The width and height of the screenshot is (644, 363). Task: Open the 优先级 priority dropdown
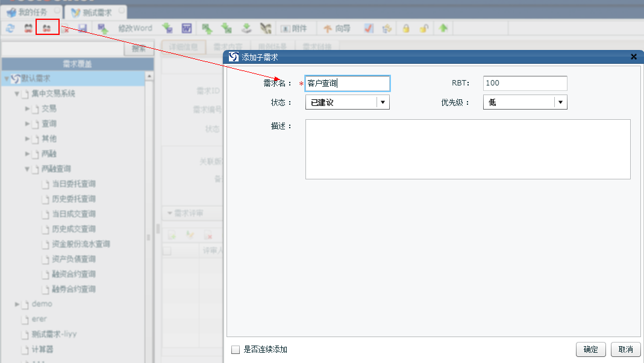click(561, 102)
